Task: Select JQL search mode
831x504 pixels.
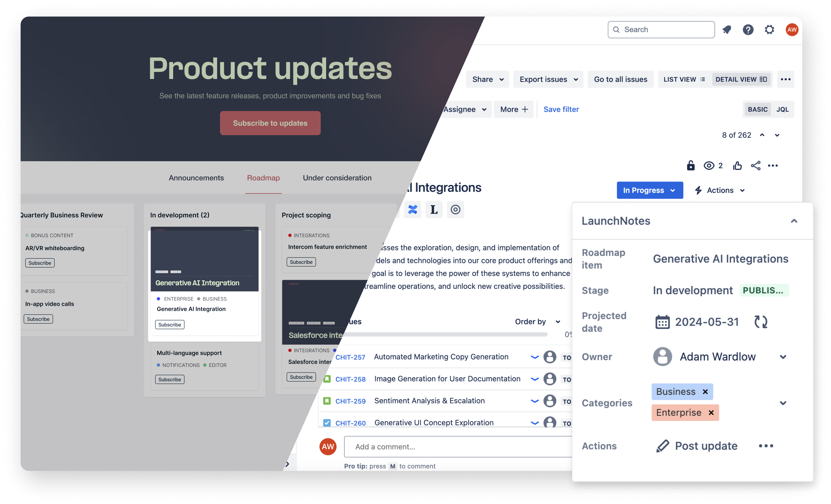Action: click(x=782, y=109)
